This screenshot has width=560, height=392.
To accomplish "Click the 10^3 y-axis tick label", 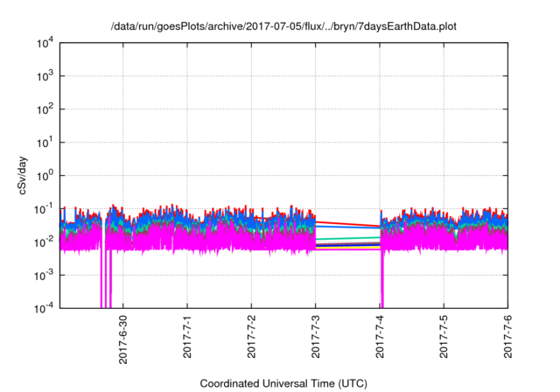I will coord(45,77).
